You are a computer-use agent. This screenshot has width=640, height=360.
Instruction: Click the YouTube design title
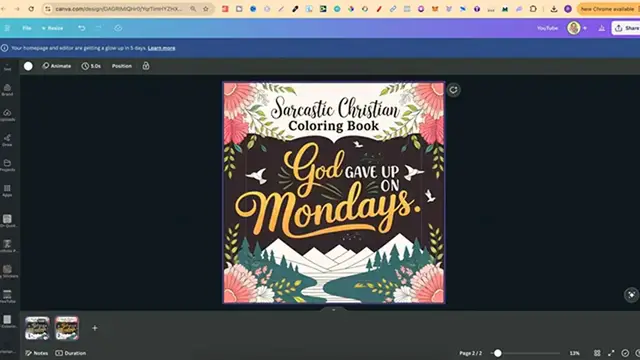[x=547, y=28]
